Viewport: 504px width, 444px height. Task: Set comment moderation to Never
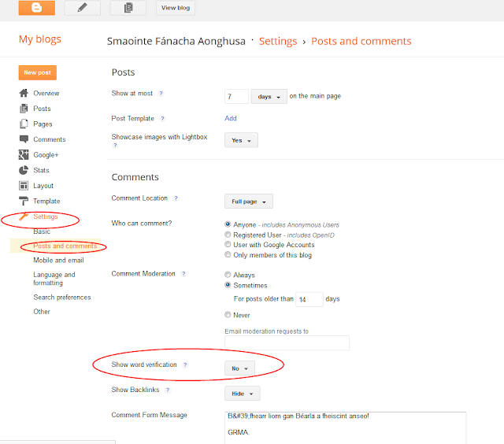228,315
